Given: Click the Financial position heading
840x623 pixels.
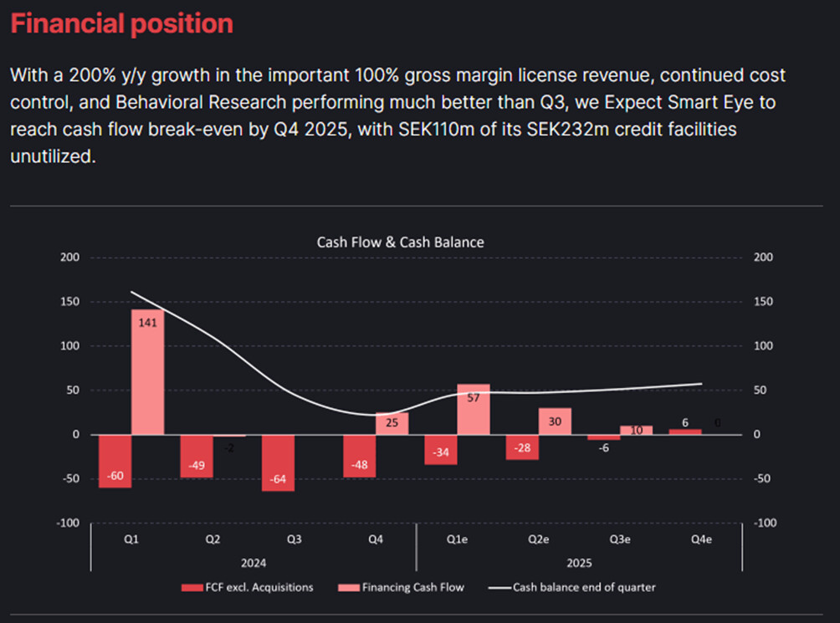Looking at the screenshot, I should pyautogui.click(x=122, y=24).
